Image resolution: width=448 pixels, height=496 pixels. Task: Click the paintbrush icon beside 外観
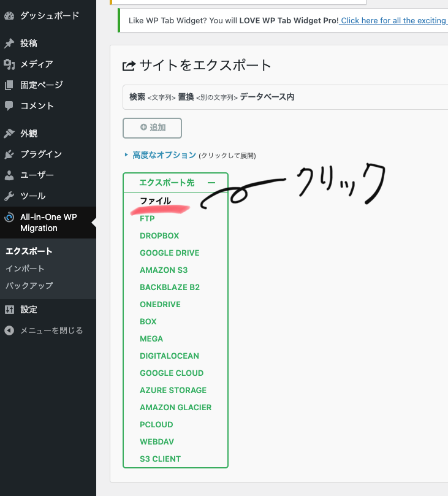click(9, 134)
